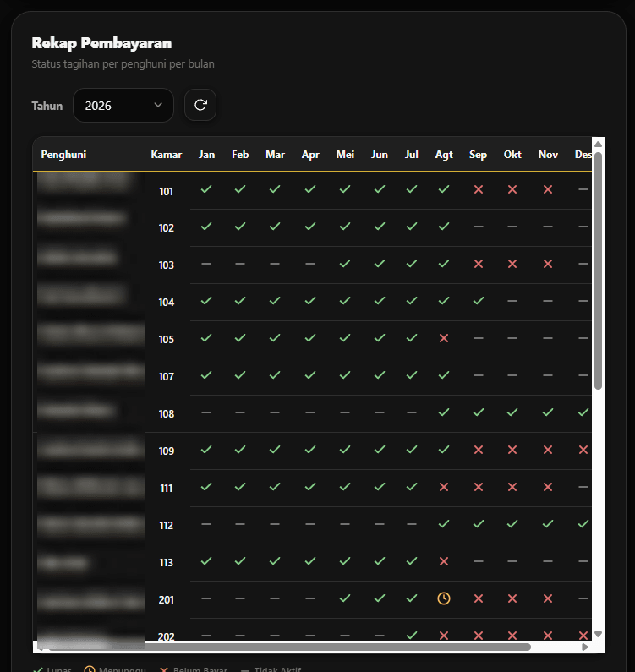Click the Sep column header
The image size is (635, 672).
[478, 155]
